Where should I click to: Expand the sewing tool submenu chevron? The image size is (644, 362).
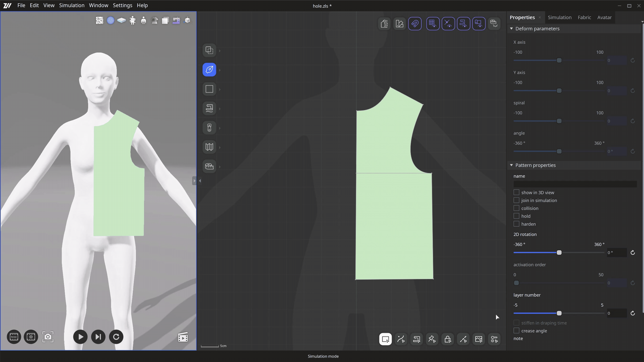pyautogui.click(x=220, y=109)
